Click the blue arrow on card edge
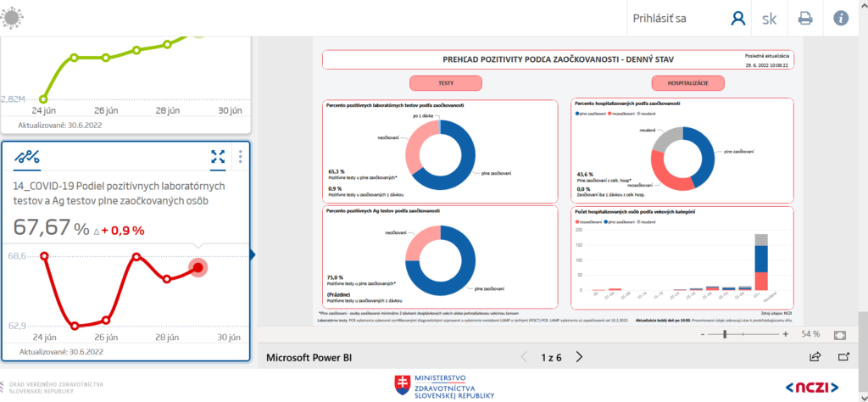868x402 pixels. [253, 255]
